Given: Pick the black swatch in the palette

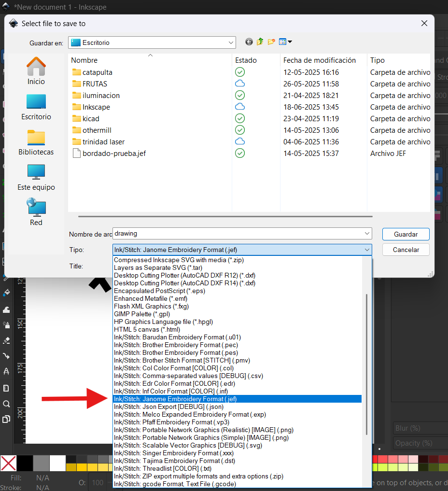Looking at the screenshot, I should coord(25,463).
